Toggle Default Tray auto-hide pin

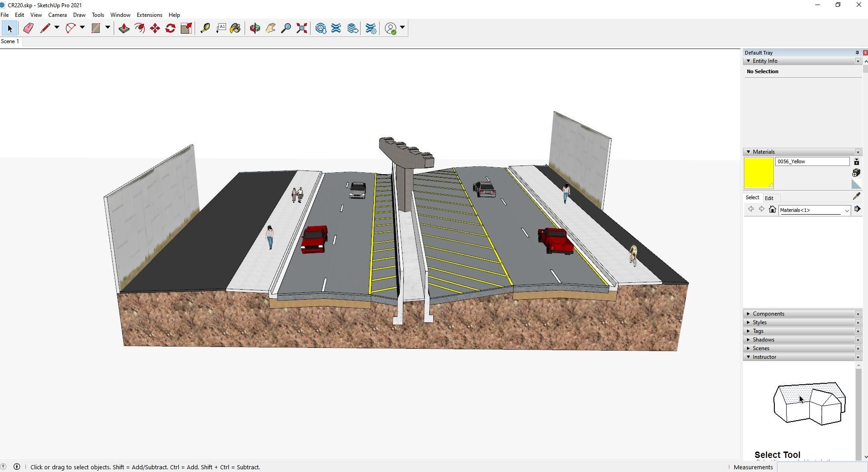(x=857, y=53)
